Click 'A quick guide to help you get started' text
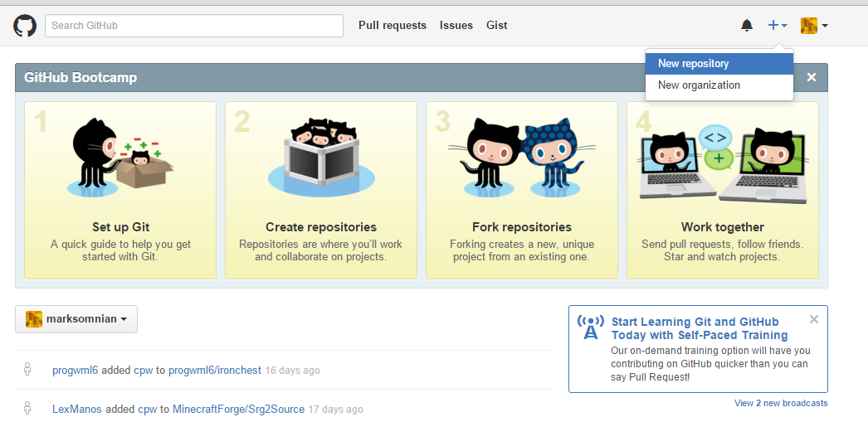The image size is (868, 422). (120, 250)
